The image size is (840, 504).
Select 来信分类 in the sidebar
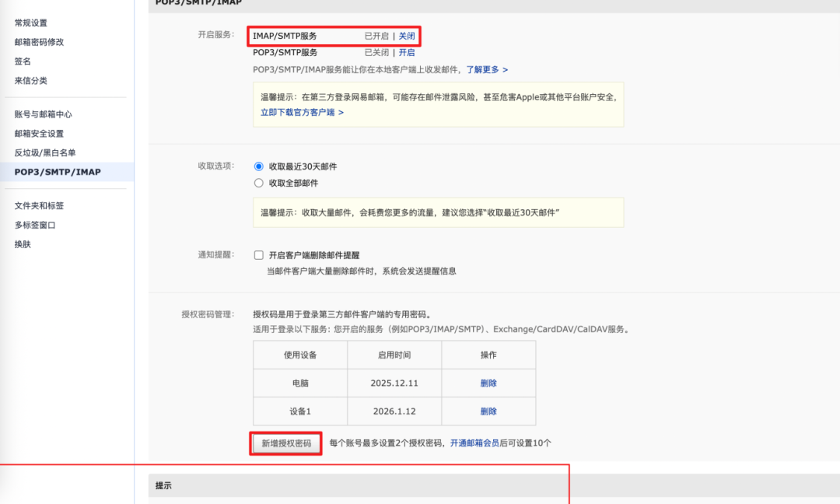pos(30,81)
